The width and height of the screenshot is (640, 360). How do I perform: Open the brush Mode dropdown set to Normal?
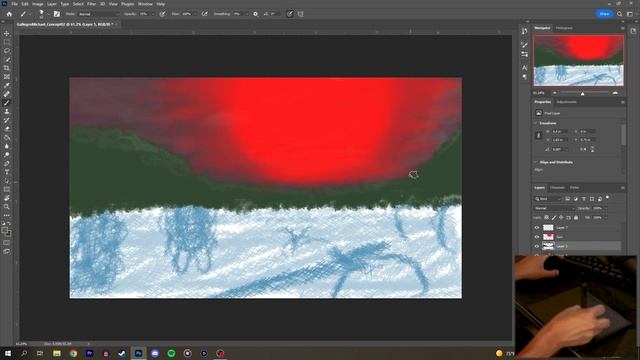click(98, 14)
